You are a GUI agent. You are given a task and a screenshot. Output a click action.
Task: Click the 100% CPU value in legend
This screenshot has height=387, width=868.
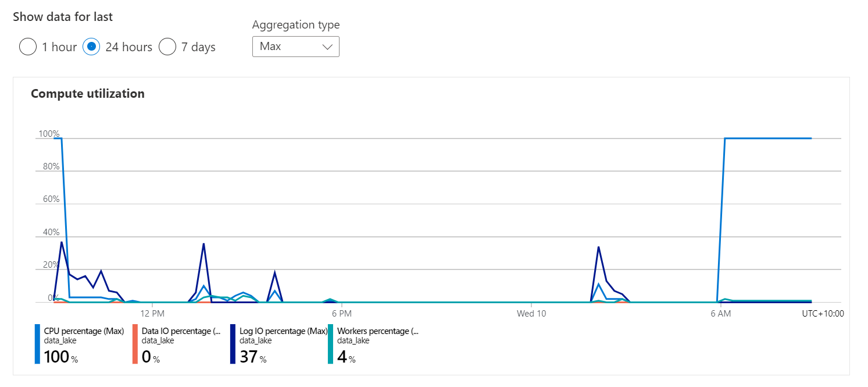[57, 357]
